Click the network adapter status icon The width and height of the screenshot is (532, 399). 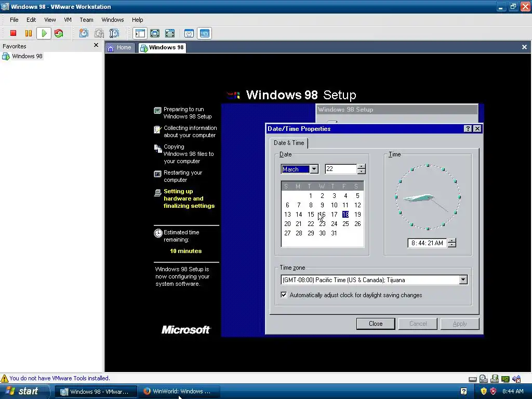pyautogui.click(x=505, y=379)
